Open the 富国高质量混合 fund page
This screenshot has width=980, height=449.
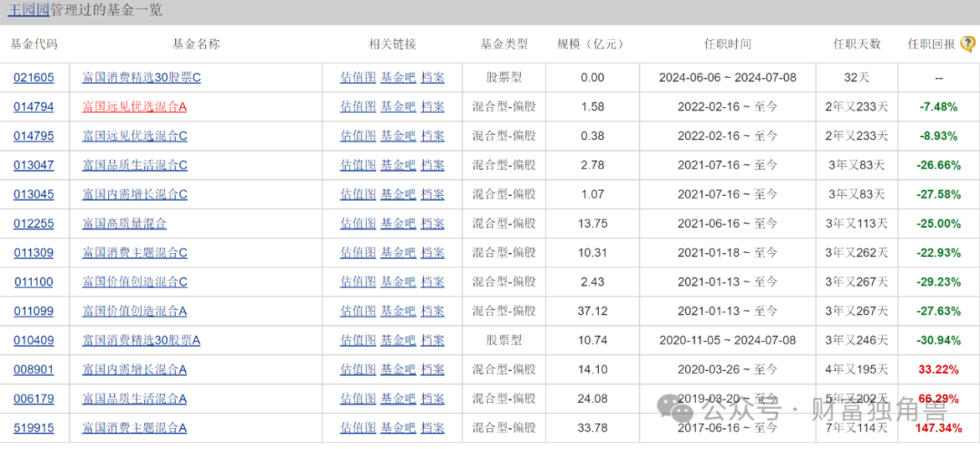click(124, 223)
